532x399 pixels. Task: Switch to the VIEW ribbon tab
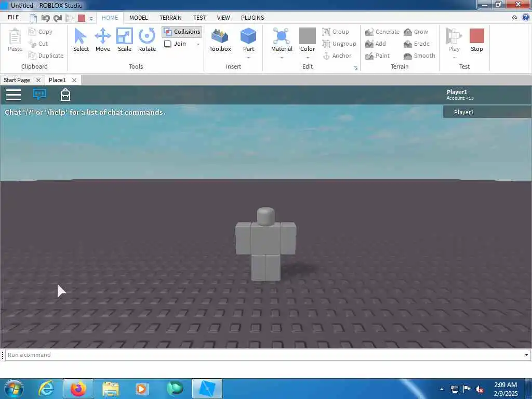223,18
